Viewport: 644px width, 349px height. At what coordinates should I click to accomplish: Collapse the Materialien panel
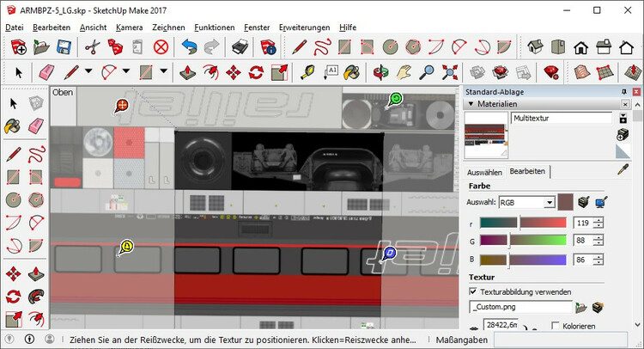pos(471,104)
